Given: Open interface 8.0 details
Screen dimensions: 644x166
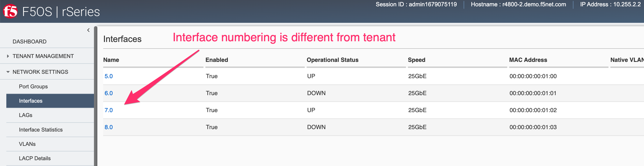Looking at the screenshot, I should click(x=109, y=127).
